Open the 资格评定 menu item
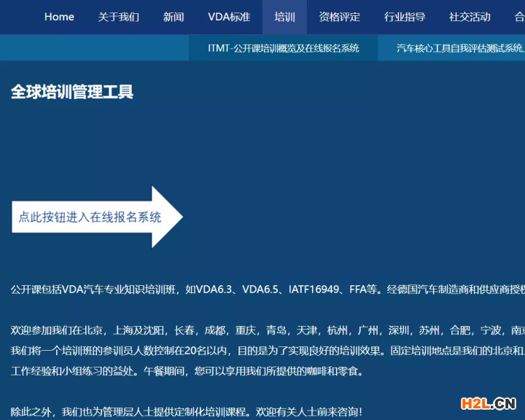Screen dimensions: 525x420 click(340, 17)
